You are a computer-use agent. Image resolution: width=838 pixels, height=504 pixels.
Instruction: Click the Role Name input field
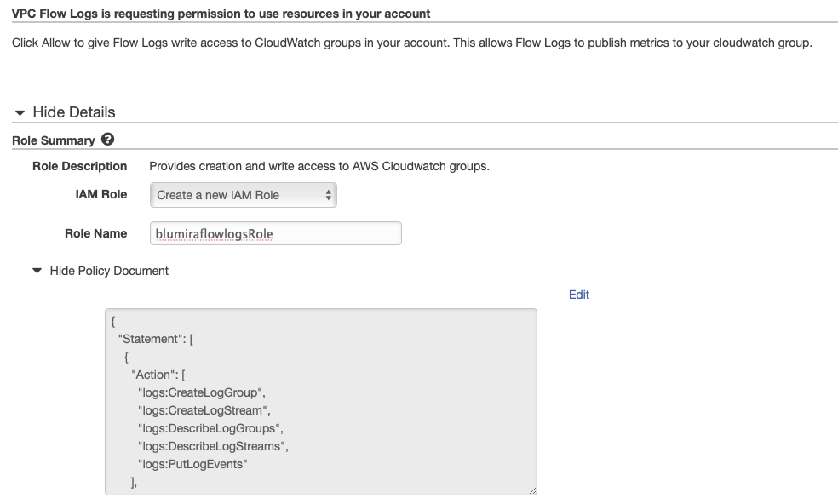276,233
